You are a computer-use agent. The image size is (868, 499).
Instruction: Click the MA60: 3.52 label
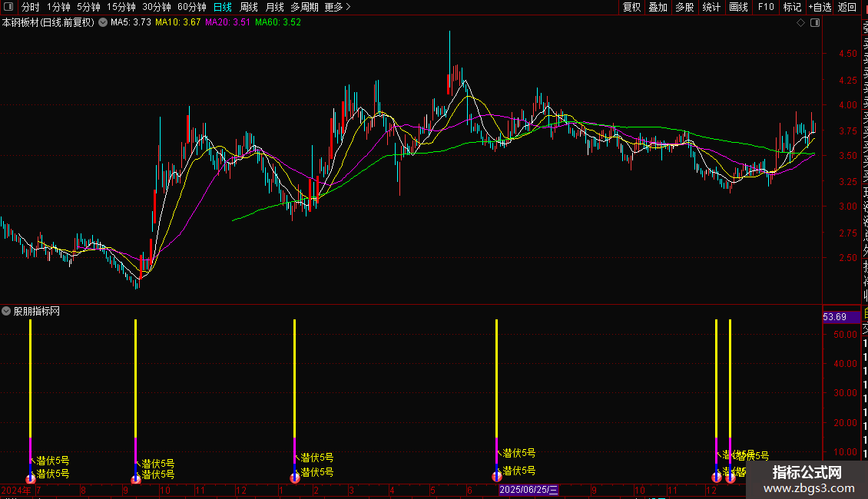click(x=278, y=23)
